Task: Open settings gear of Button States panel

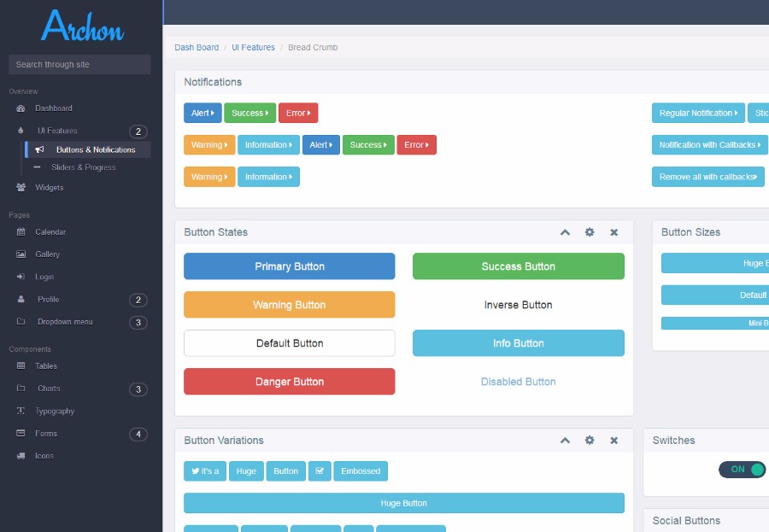Action: tap(590, 232)
